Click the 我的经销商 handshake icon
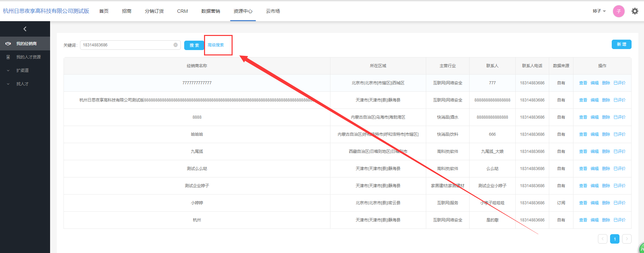This screenshot has width=644, height=253. (x=8, y=44)
